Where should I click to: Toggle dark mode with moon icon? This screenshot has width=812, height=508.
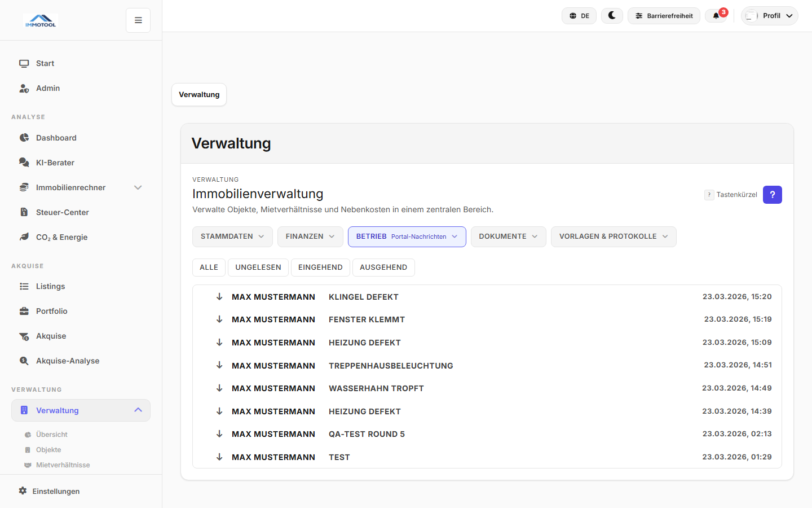(612, 16)
